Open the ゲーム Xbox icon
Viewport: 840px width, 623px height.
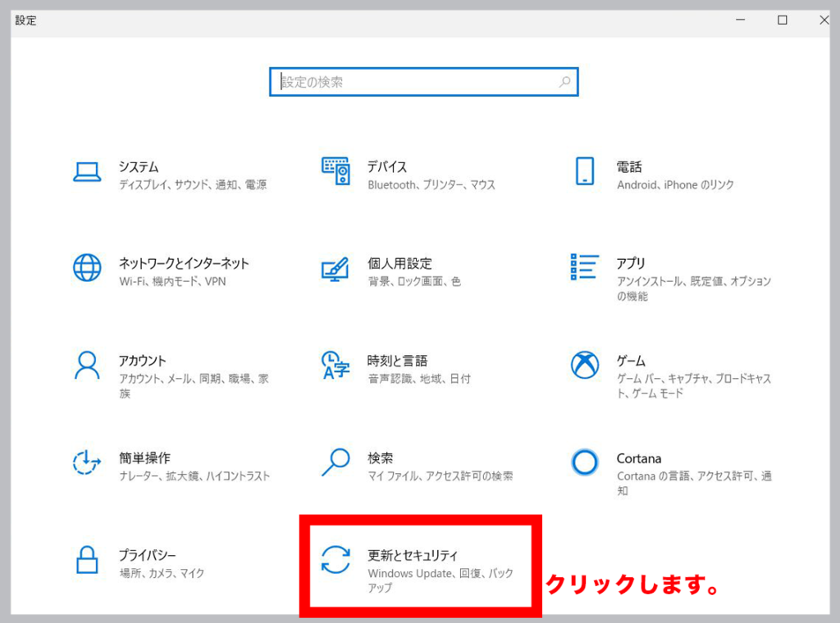pos(584,365)
